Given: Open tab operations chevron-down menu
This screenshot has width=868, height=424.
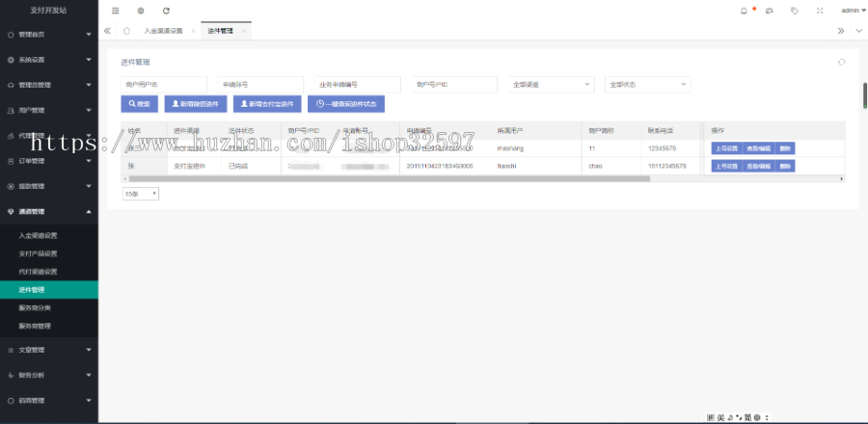Looking at the screenshot, I should tap(859, 31).
